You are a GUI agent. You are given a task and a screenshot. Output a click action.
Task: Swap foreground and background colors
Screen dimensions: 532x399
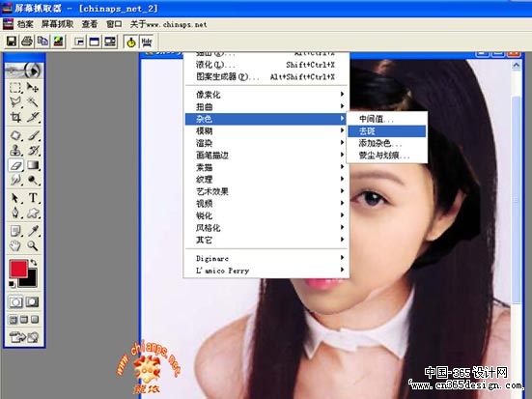pyautogui.click(x=33, y=263)
